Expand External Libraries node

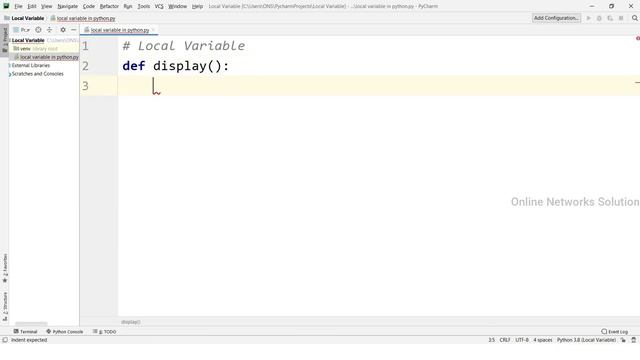pyautogui.click(x=10, y=65)
